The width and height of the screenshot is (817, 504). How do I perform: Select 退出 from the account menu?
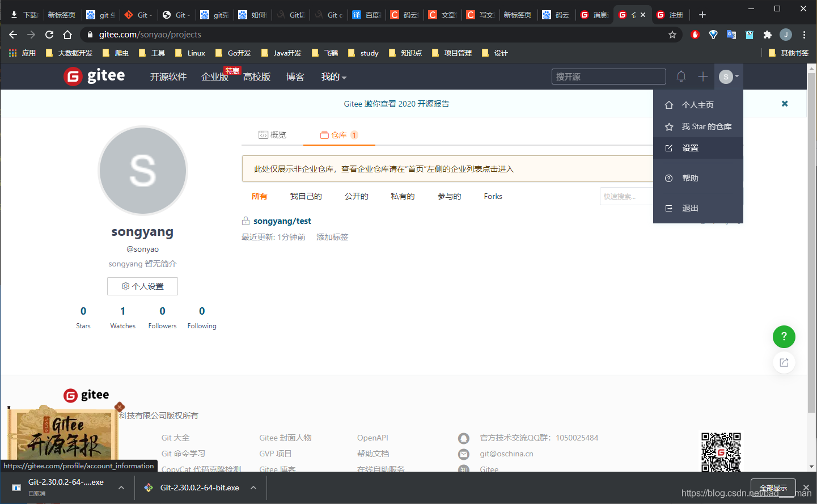pos(690,207)
